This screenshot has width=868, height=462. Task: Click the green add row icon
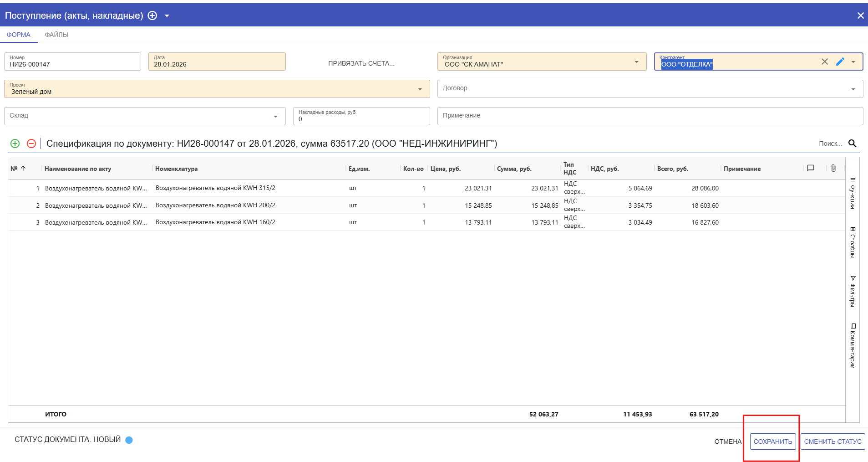coord(15,144)
